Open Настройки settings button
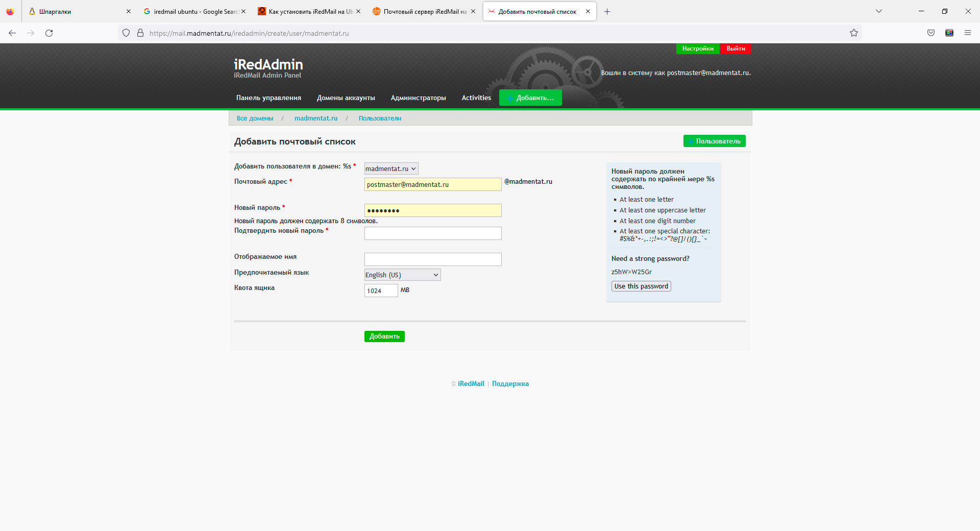Image resolution: width=980 pixels, height=531 pixels. click(698, 49)
